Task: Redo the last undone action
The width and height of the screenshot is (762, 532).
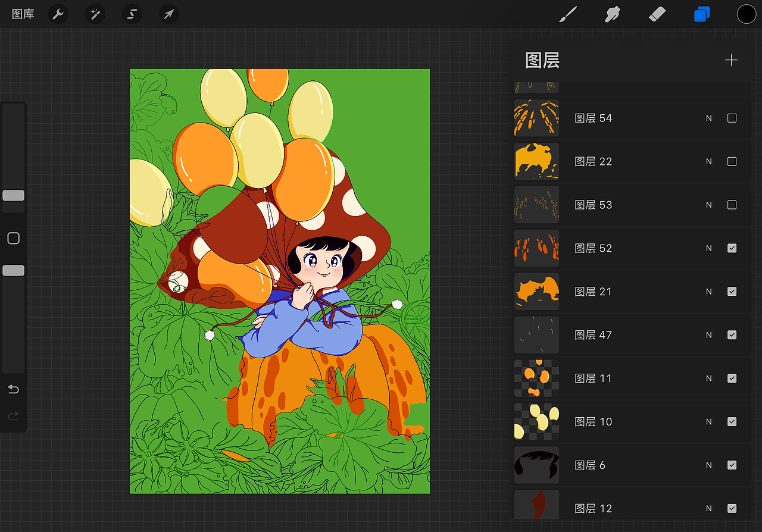Action: (x=13, y=416)
